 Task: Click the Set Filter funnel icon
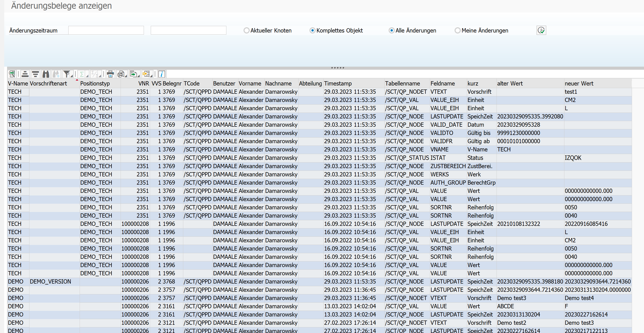point(66,74)
